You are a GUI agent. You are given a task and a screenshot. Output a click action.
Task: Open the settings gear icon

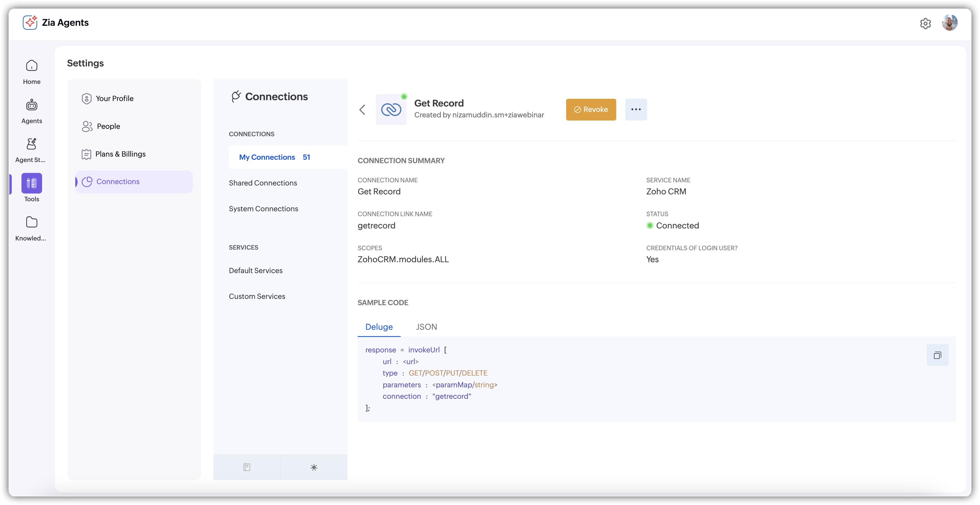(x=925, y=23)
